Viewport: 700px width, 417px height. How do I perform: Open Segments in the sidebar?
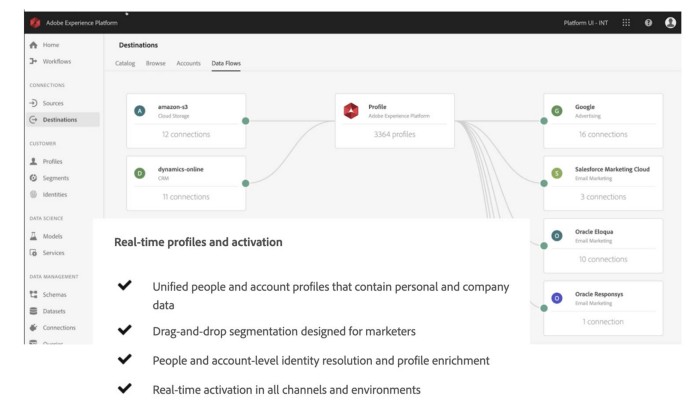click(56, 178)
